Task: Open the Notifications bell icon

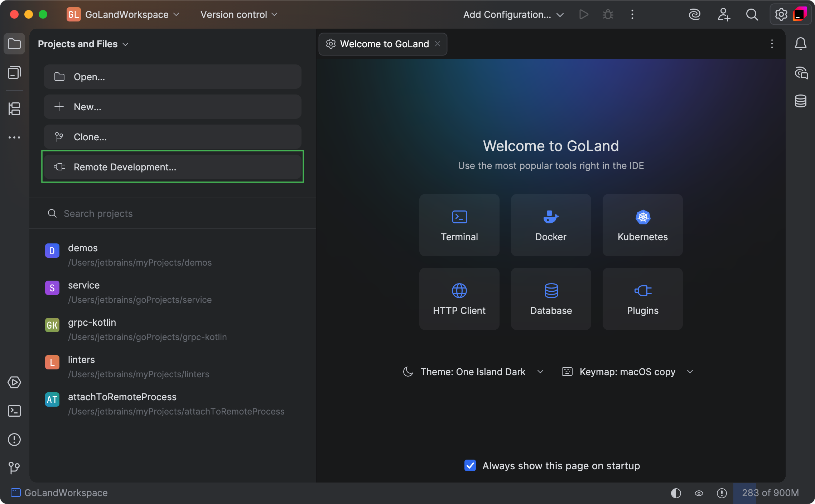Action: pyautogui.click(x=801, y=44)
